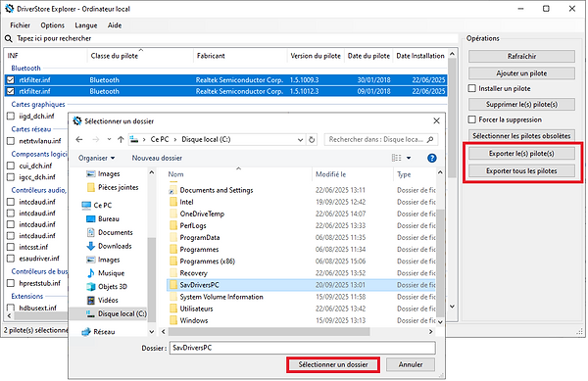Check the hpreststub.inf driver checkbox
Viewport: 588px width, 381px height.
(11, 283)
